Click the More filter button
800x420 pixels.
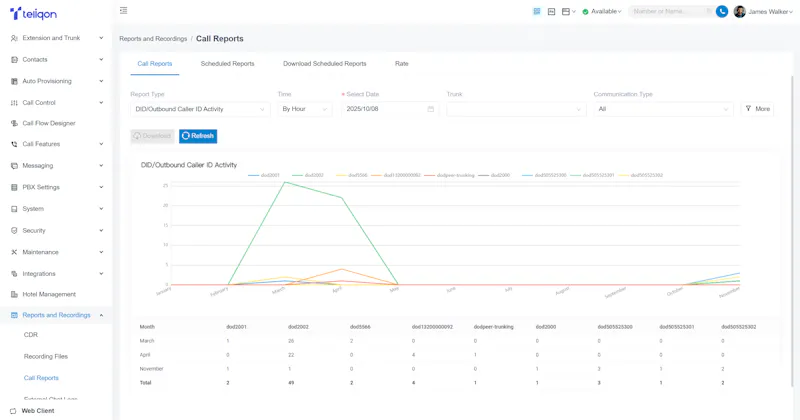coord(757,109)
